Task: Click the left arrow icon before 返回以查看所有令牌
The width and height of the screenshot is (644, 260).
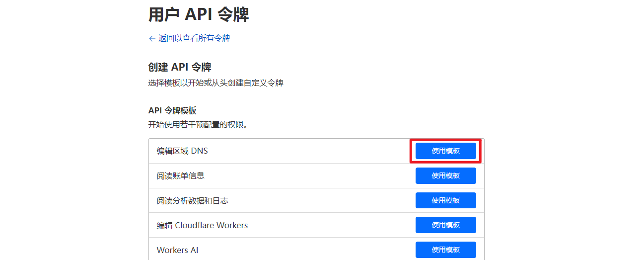Action: (x=152, y=39)
